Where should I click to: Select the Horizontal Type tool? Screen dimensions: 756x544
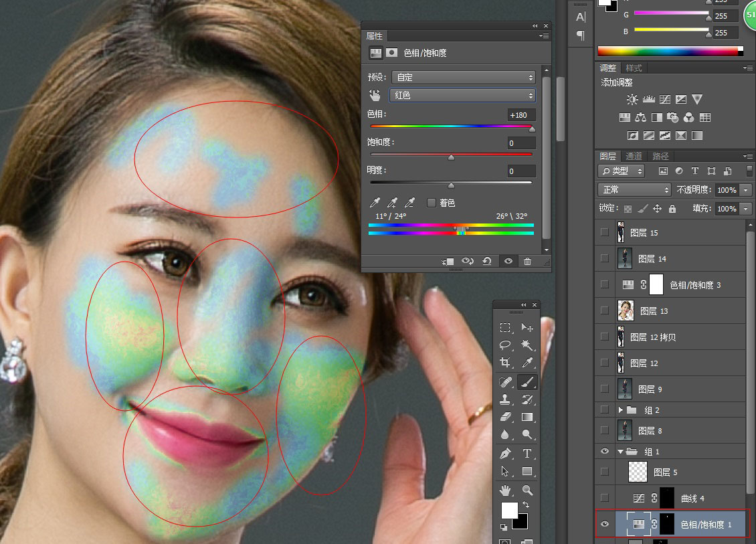coord(527,454)
